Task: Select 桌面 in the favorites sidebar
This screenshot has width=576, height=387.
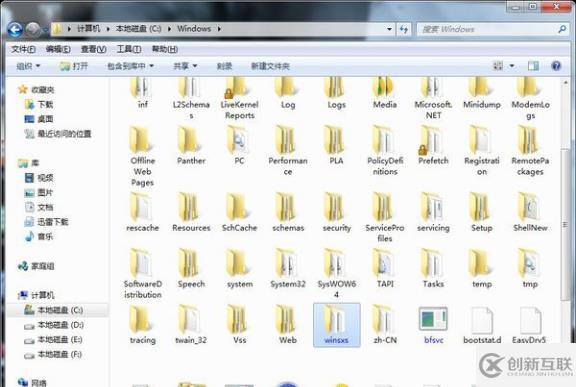Action: click(x=39, y=119)
